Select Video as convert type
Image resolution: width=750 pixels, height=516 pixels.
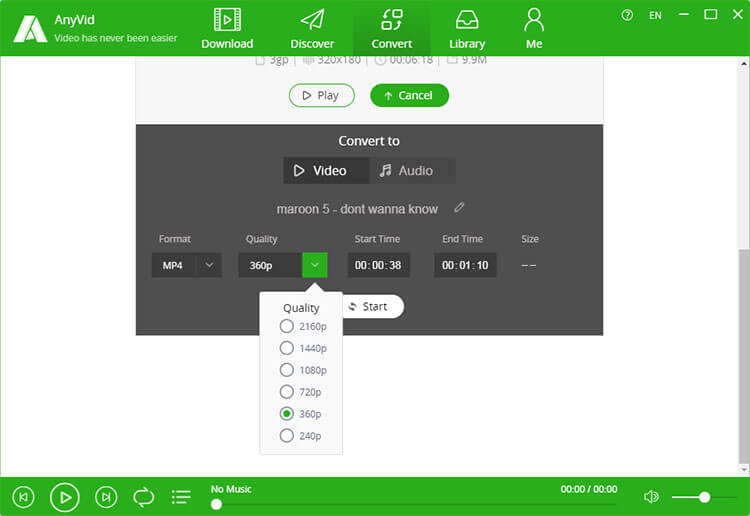[326, 171]
